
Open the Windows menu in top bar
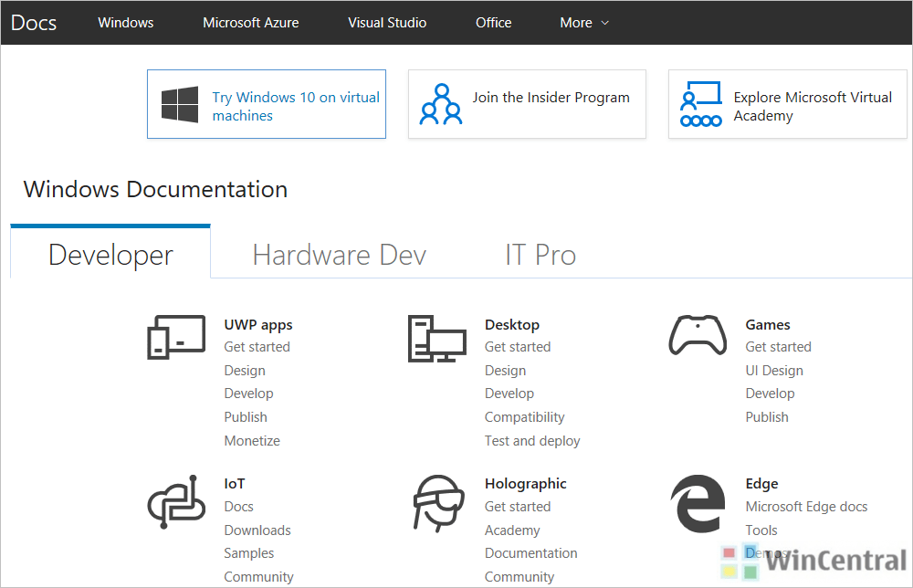[126, 23]
